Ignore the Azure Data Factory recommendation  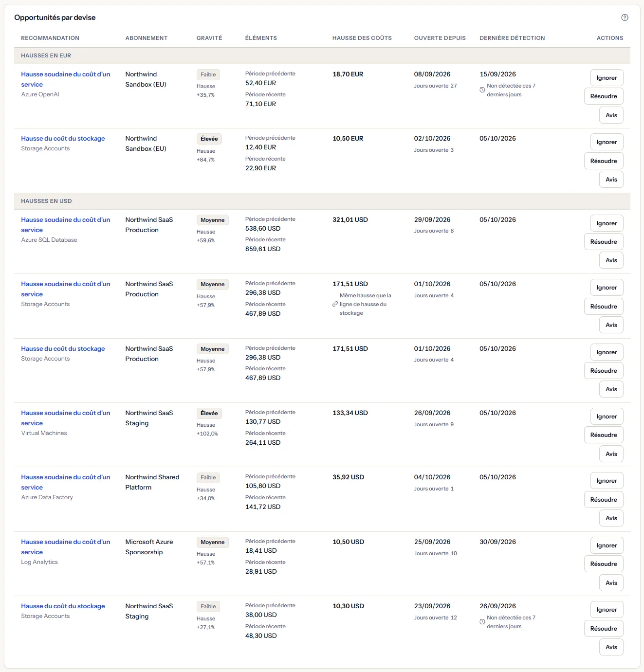(x=607, y=481)
